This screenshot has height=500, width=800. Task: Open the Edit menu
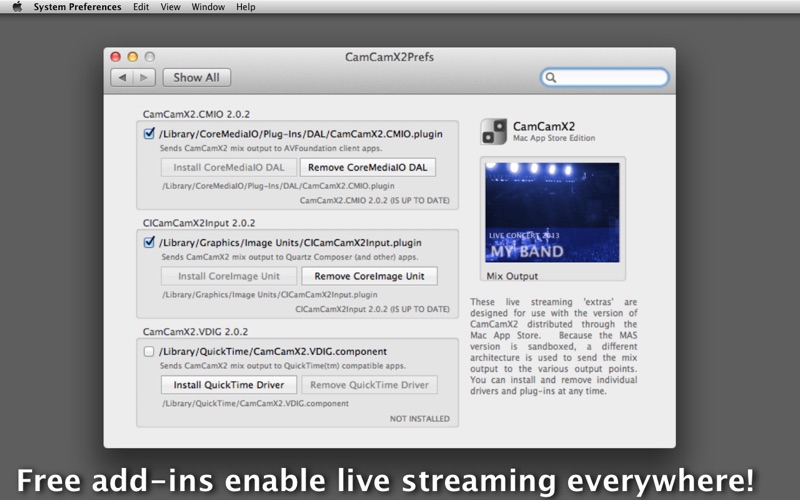pos(141,7)
